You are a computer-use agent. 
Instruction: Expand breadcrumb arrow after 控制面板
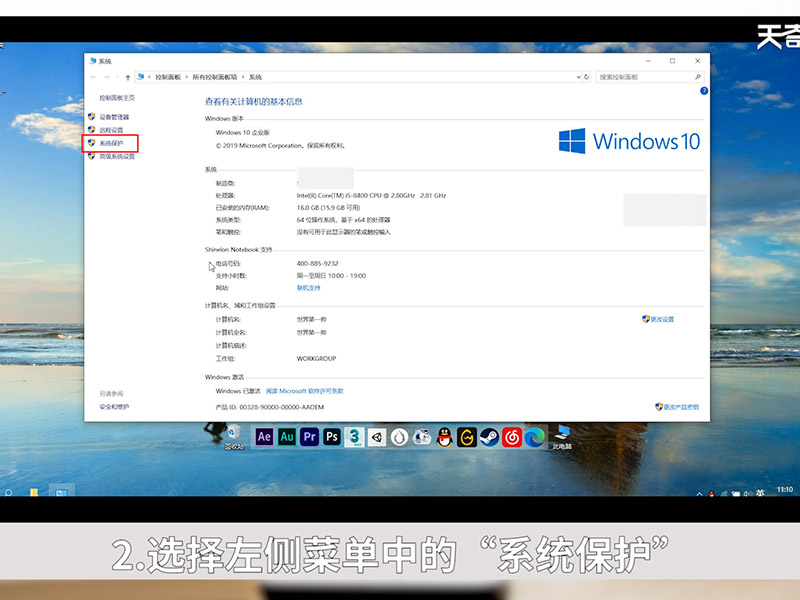coord(187,77)
